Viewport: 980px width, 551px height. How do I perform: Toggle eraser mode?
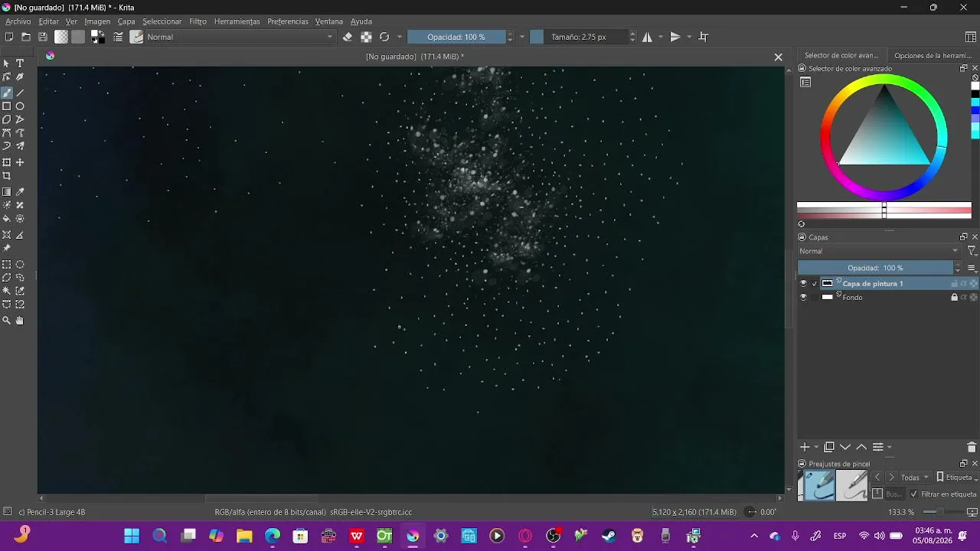tap(348, 37)
